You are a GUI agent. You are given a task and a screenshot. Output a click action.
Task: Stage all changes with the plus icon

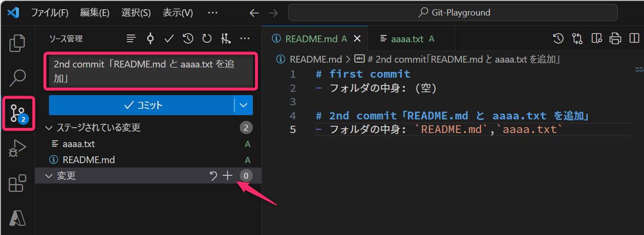[228, 176]
